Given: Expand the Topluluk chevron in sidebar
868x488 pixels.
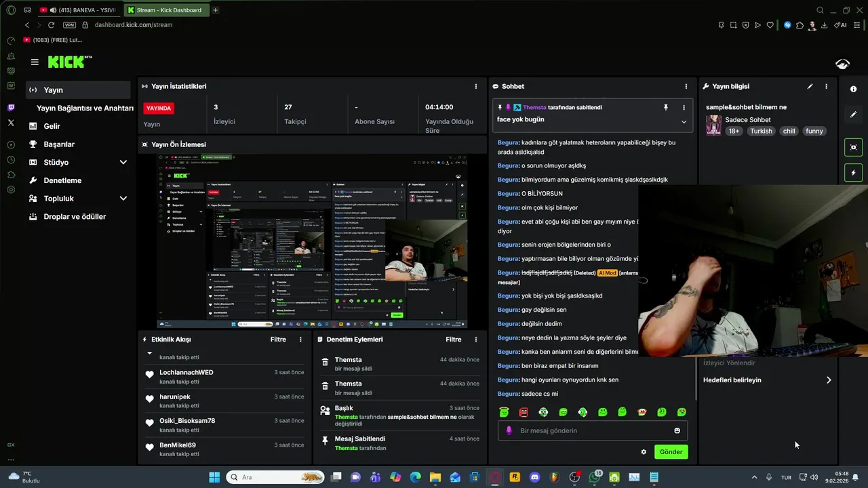Looking at the screenshot, I should pyautogui.click(x=123, y=199).
